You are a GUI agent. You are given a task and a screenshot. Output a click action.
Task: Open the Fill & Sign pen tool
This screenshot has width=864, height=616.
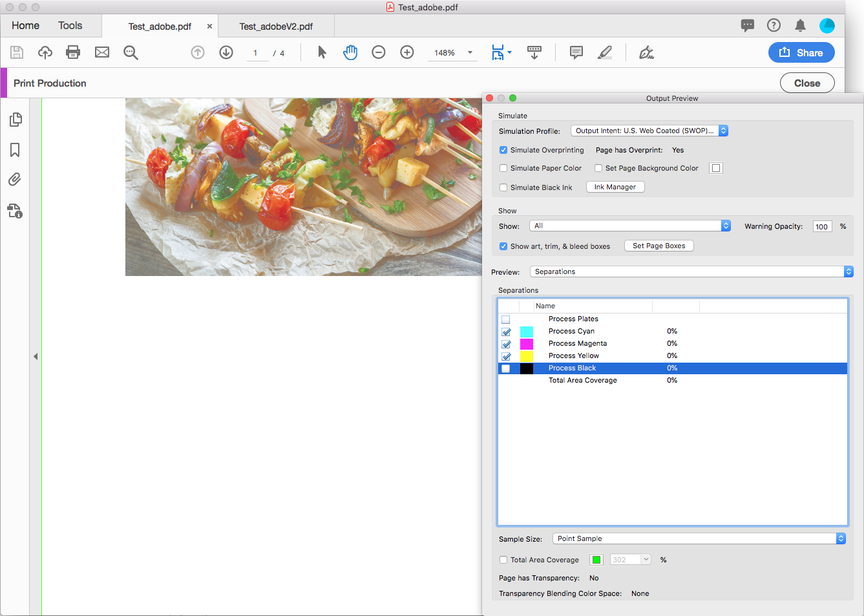point(646,52)
